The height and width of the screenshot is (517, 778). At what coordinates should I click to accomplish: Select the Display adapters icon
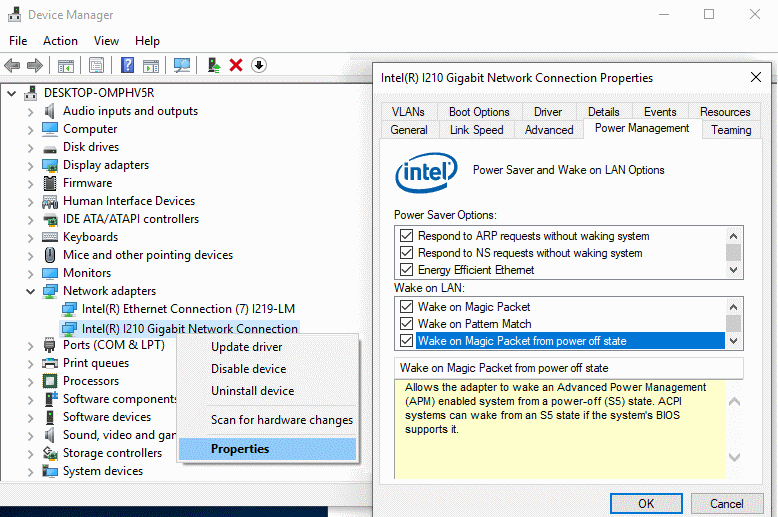click(50, 165)
